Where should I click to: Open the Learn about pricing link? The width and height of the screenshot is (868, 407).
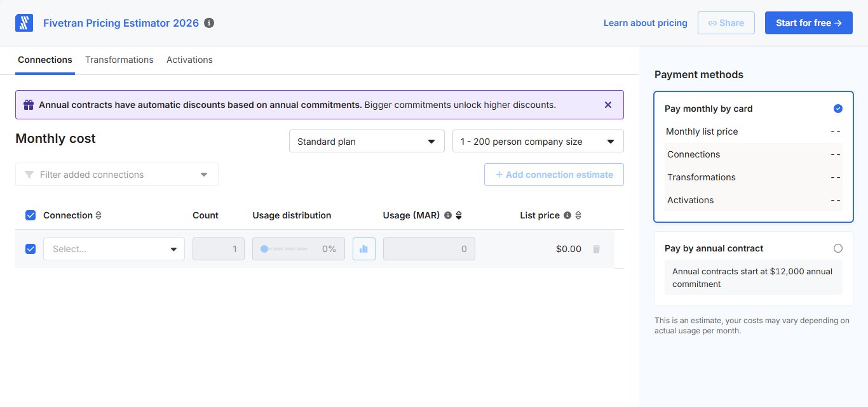point(645,23)
